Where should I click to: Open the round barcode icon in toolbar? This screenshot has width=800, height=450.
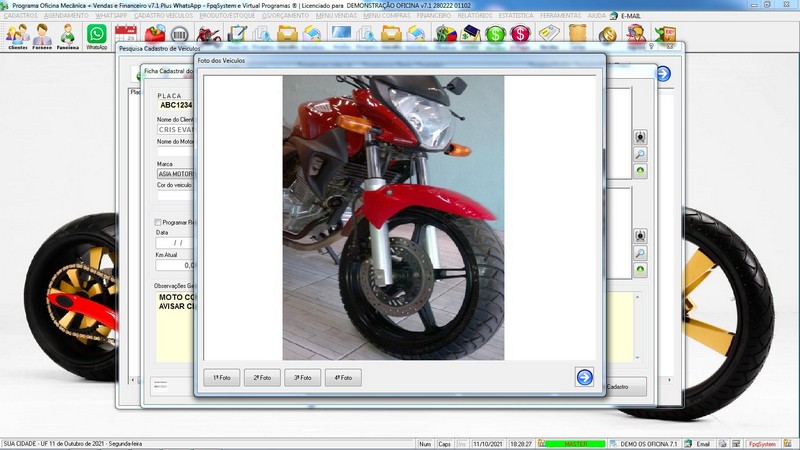click(x=179, y=34)
